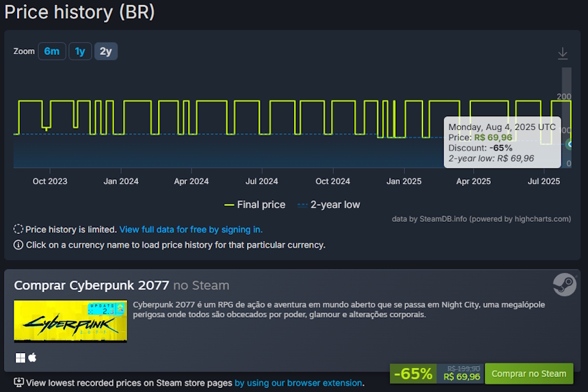Select the 2y zoom range
Image resolution: width=588 pixels, height=392 pixels.
[x=106, y=51]
